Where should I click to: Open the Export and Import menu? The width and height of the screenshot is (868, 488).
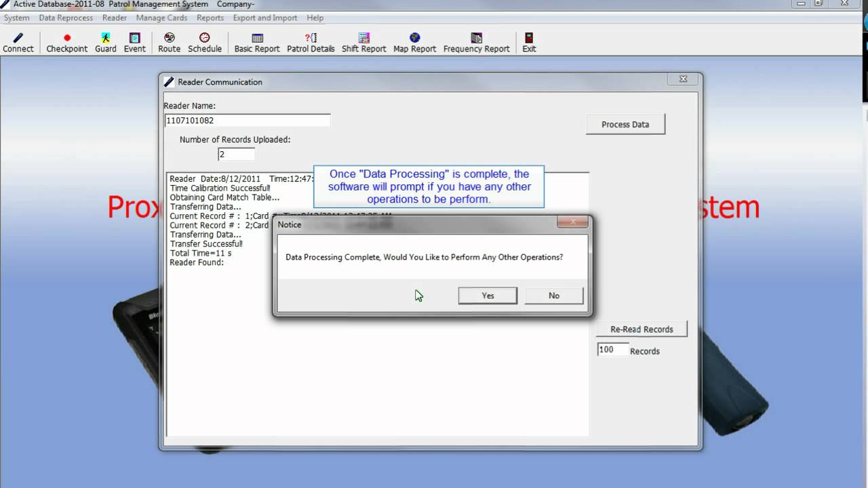(x=265, y=18)
